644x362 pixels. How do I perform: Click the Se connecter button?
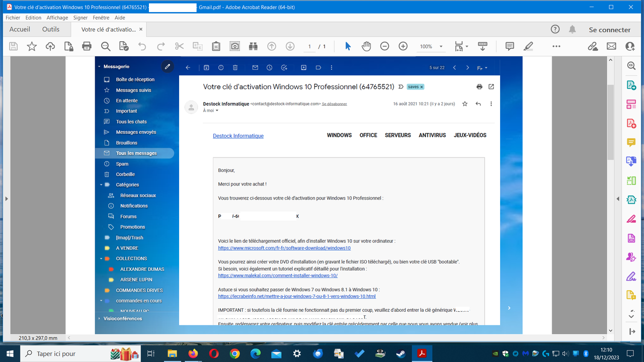(609, 29)
